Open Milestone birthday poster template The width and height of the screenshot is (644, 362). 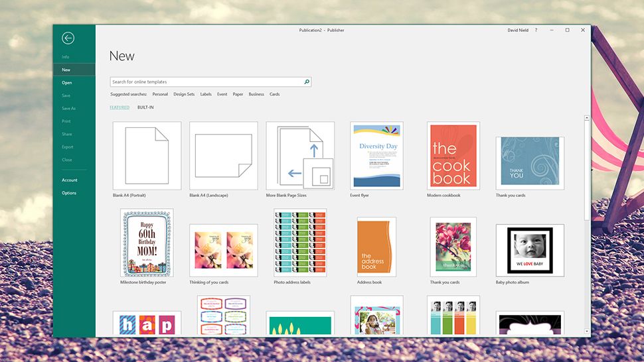pos(147,243)
